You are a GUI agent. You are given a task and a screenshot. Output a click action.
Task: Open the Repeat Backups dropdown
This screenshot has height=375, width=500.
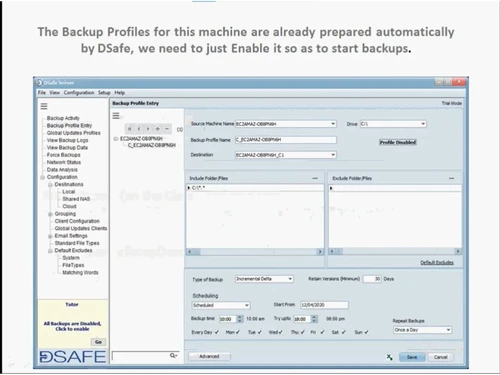point(448,330)
